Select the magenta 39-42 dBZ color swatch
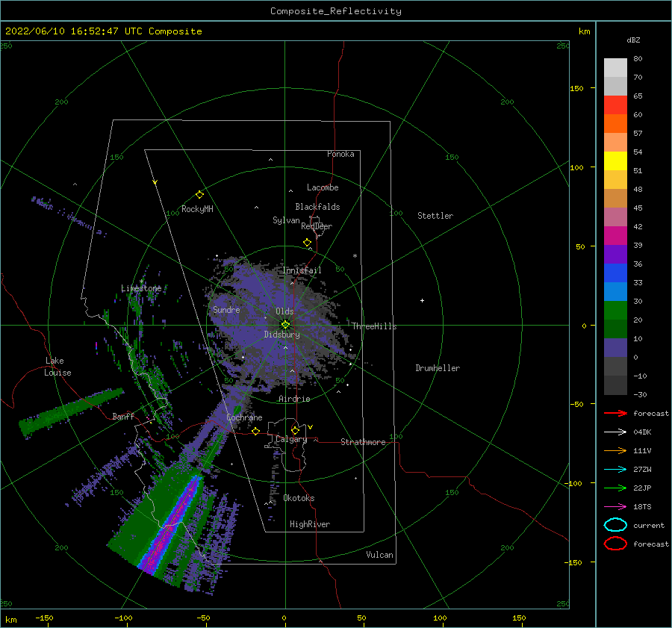Screen dimensions: 672x628 tap(615, 236)
